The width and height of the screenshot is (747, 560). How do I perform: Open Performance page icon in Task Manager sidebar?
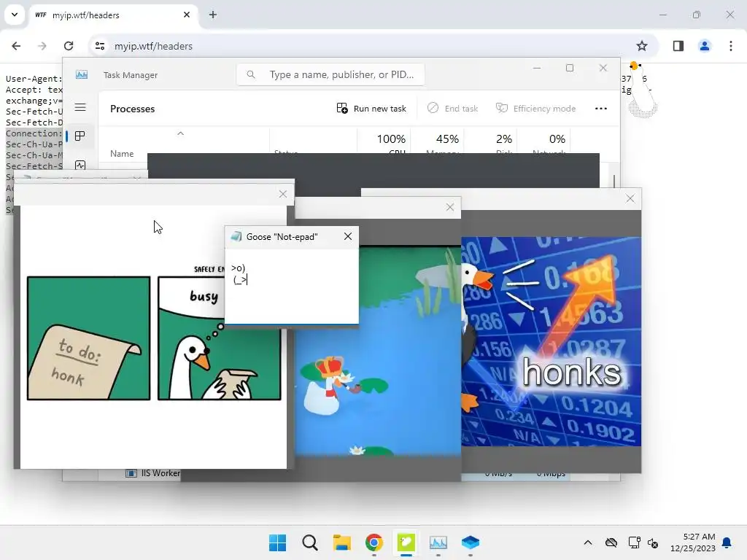[x=80, y=165]
